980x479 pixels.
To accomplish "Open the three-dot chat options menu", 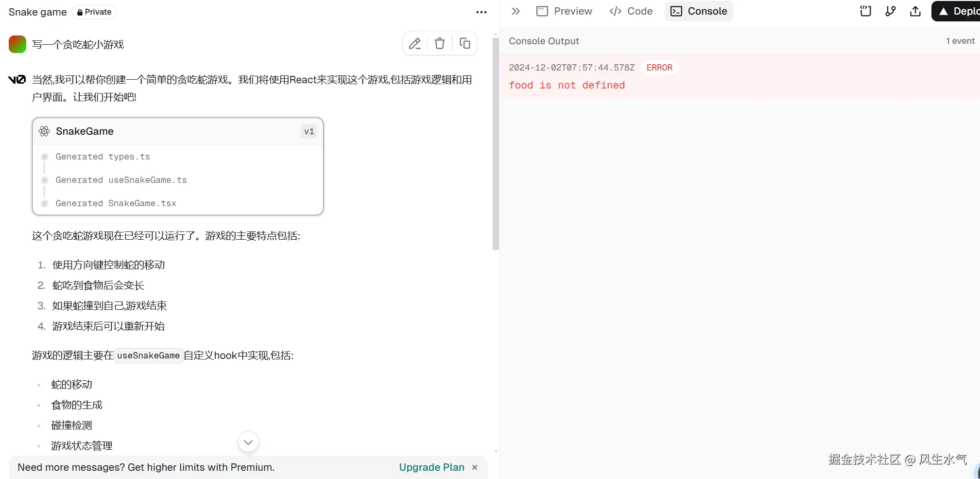I will (x=481, y=12).
